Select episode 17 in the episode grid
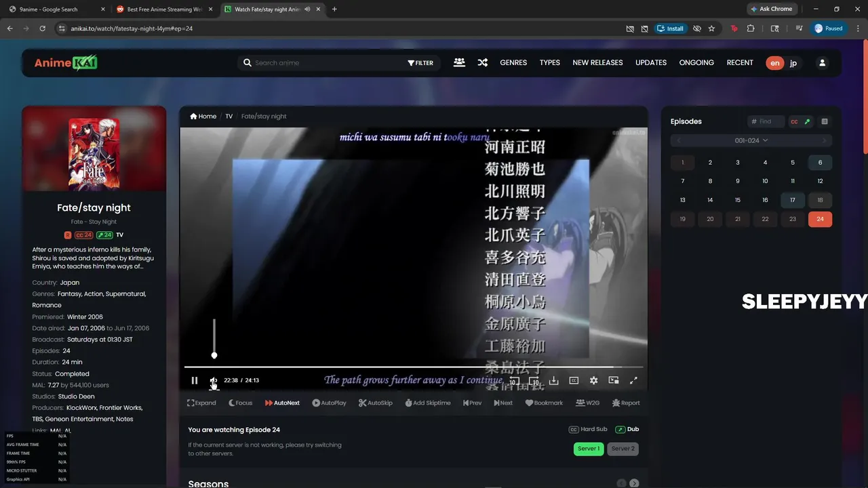Image resolution: width=868 pixels, height=488 pixels. 793,200
